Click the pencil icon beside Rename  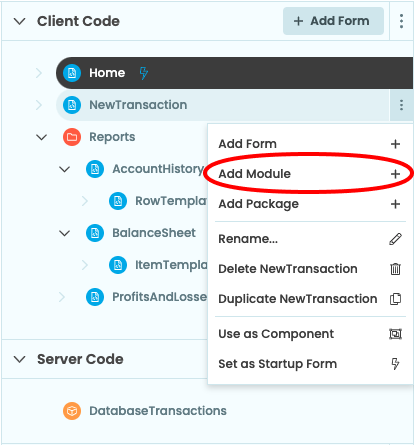click(x=395, y=239)
